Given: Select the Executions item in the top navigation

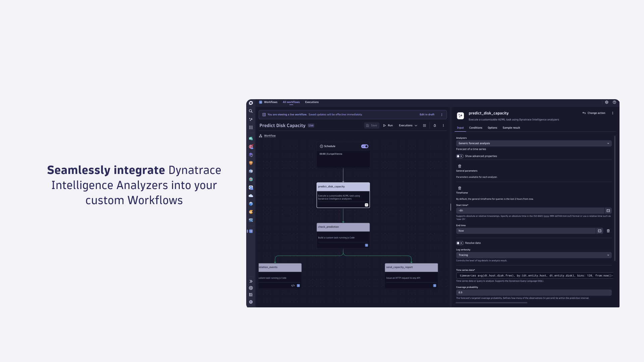Looking at the screenshot, I should point(312,102).
